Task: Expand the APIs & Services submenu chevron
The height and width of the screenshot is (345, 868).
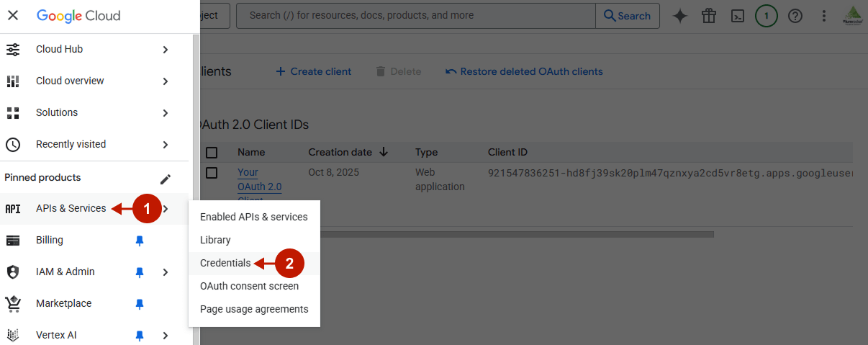Action: [166, 209]
